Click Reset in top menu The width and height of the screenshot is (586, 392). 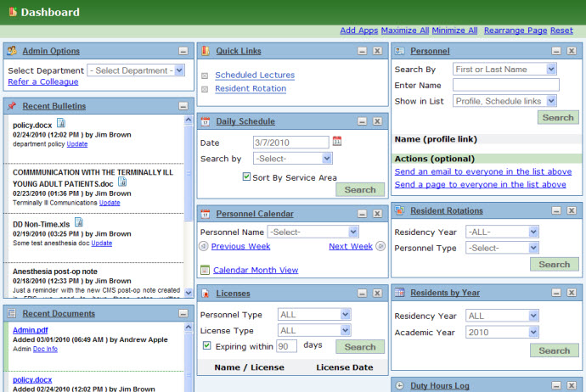click(x=561, y=31)
